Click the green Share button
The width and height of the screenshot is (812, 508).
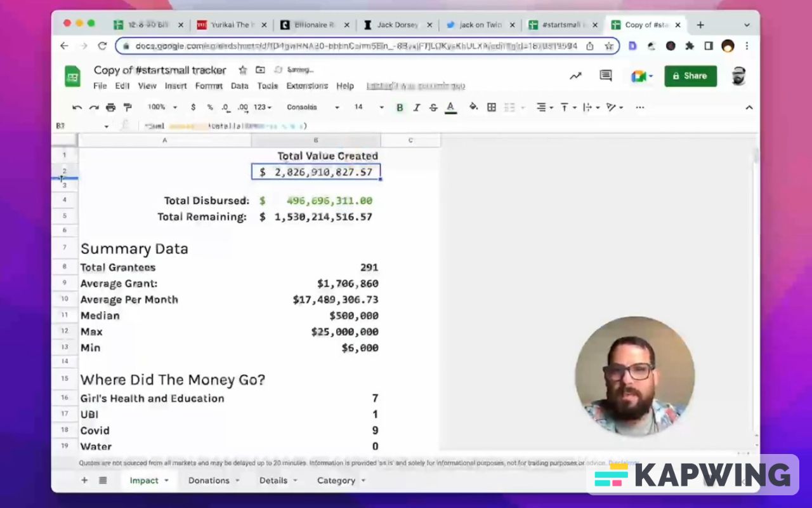(x=690, y=76)
